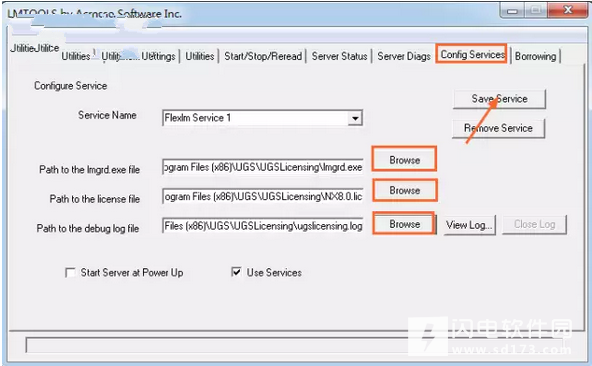
Task: Browse for the debug log file path
Action: pyautogui.click(x=404, y=224)
